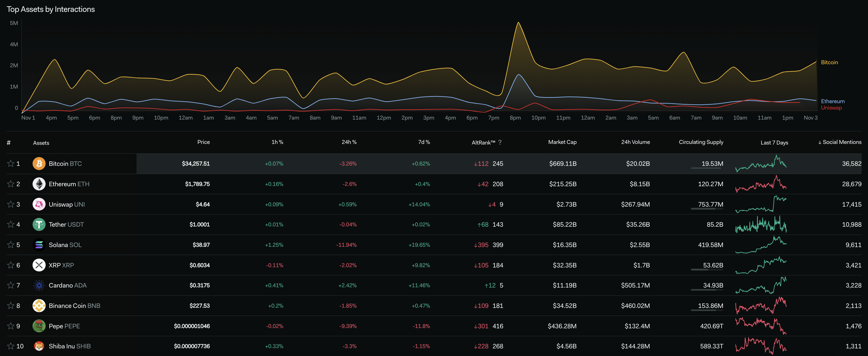This screenshot has height=356, width=868.
Task: Star the Binance Coin row
Action: 11,306
